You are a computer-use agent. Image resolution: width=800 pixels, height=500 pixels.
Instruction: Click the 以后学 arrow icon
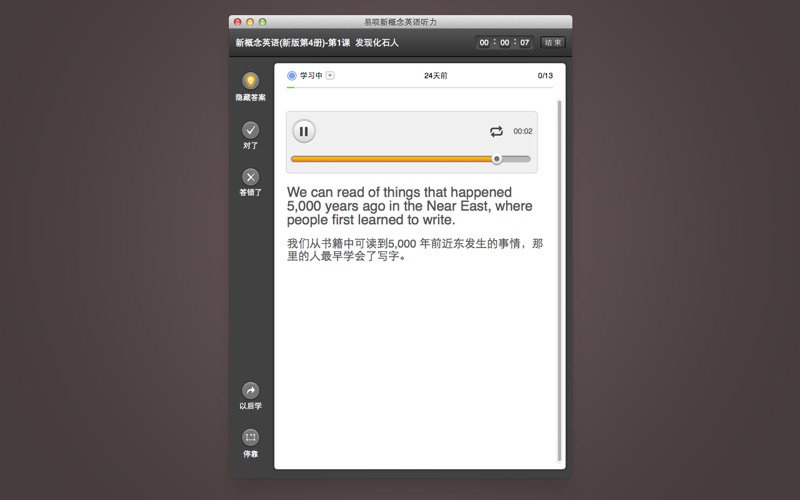click(x=250, y=391)
